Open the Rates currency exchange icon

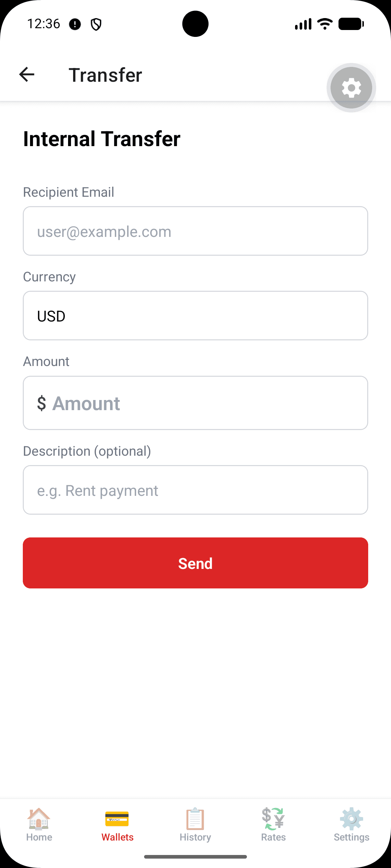pyautogui.click(x=273, y=818)
